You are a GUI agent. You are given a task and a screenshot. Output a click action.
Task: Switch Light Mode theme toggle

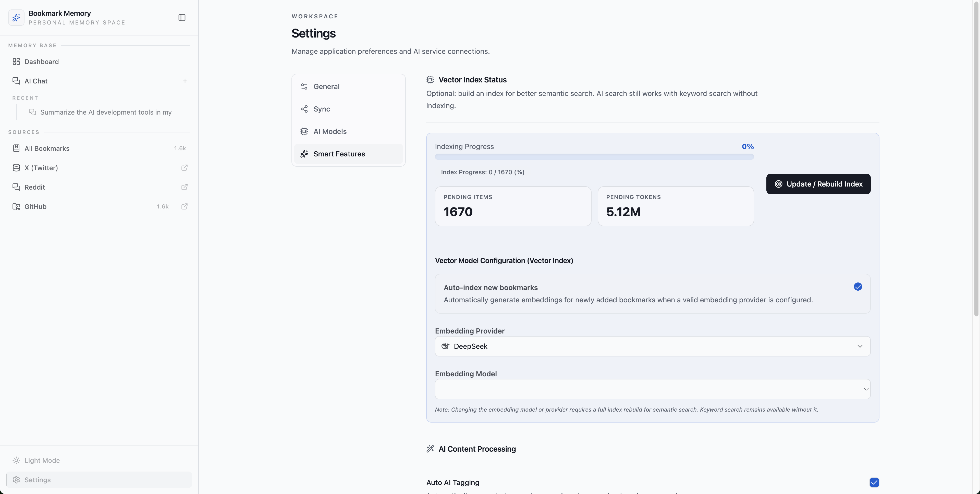click(42, 461)
